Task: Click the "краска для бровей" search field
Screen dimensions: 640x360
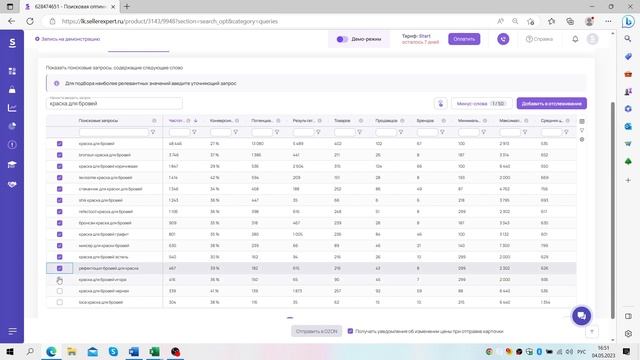Action: point(114,103)
